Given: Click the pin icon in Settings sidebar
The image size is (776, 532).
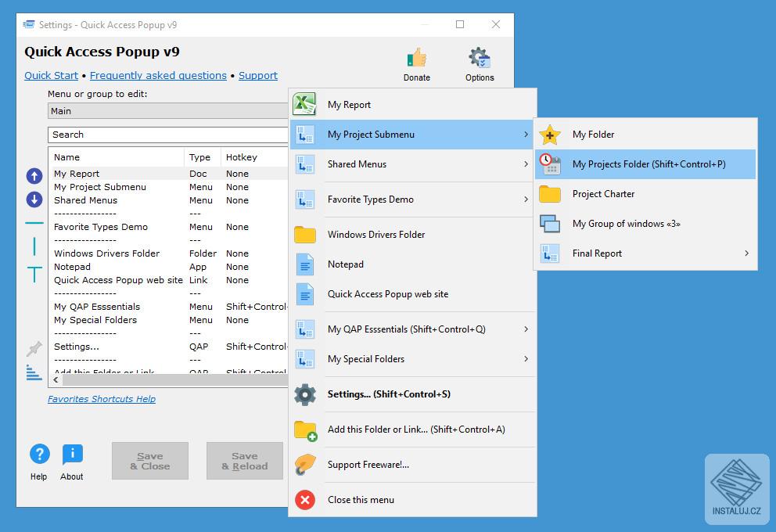Looking at the screenshot, I should click(34, 348).
